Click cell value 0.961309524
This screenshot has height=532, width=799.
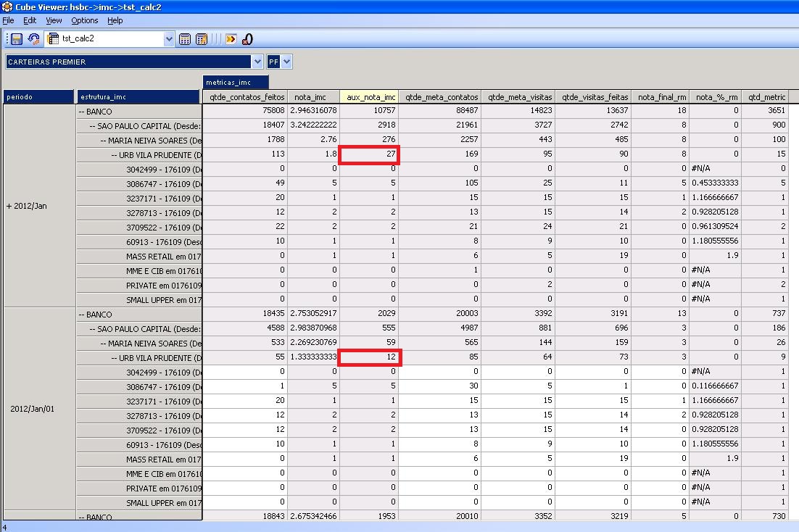pyautogui.click(x=715, y=226)
